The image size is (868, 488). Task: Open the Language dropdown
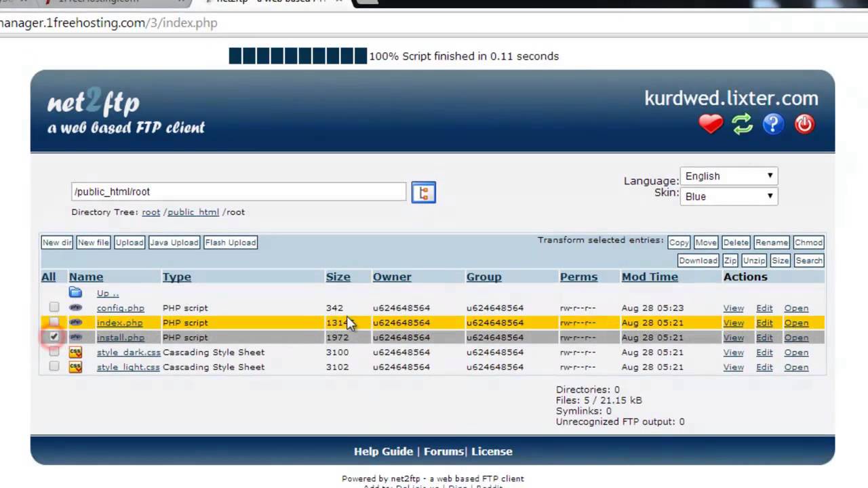728,176
